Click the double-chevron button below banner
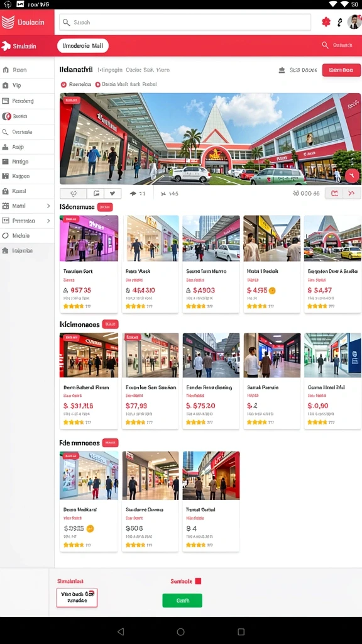Viewport: 362px width, 644px height. point(352,194)
